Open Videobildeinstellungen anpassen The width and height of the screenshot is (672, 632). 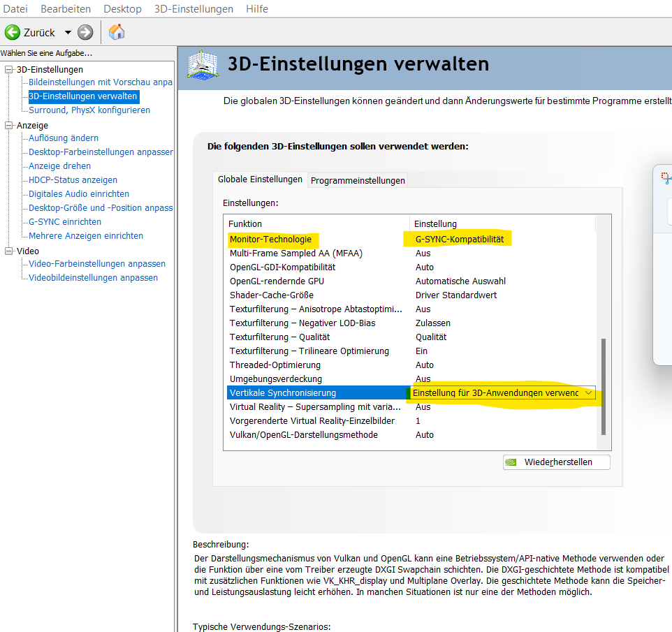tap(93, 278)
